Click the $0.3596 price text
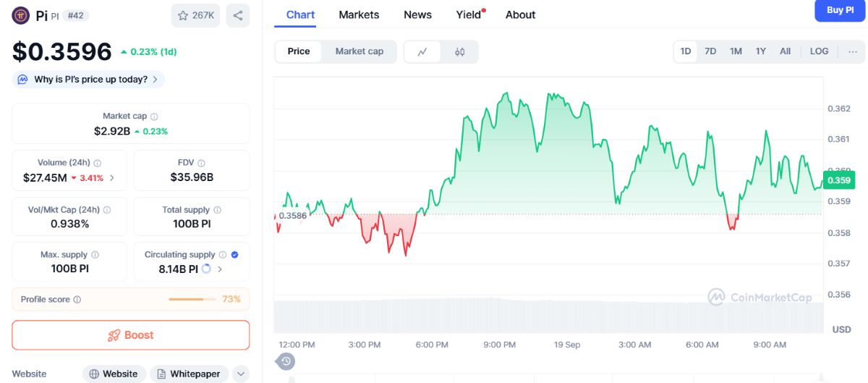This screenshot has height=383, width=868. point(62,51)
